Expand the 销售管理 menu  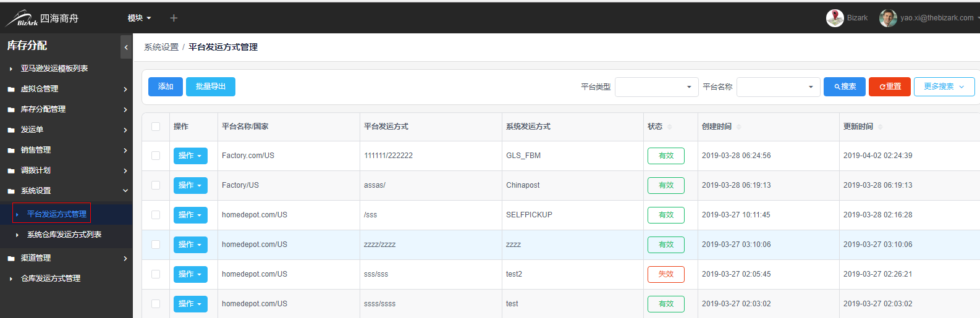tap(66, 150)
